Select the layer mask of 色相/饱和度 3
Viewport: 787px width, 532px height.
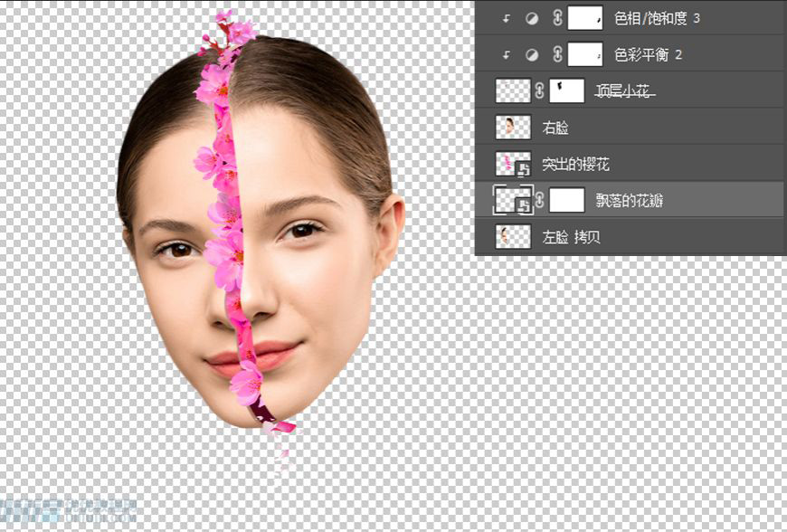coord(584,16)
